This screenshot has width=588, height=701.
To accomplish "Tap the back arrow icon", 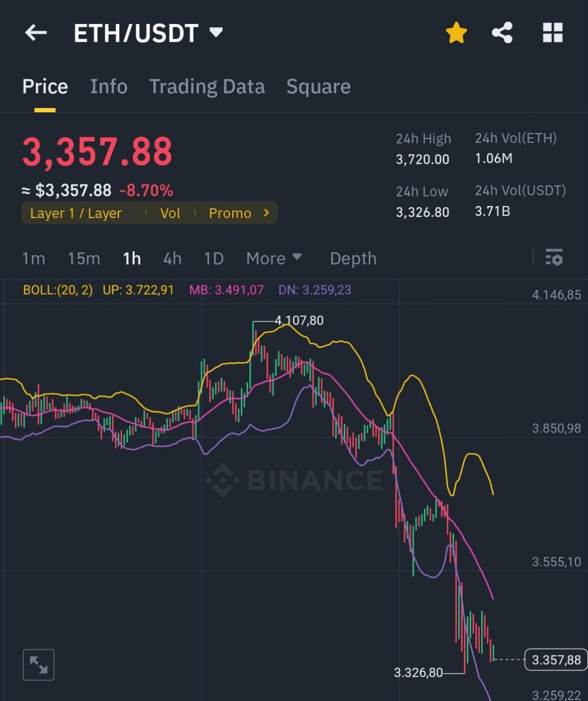I will 36,33.
